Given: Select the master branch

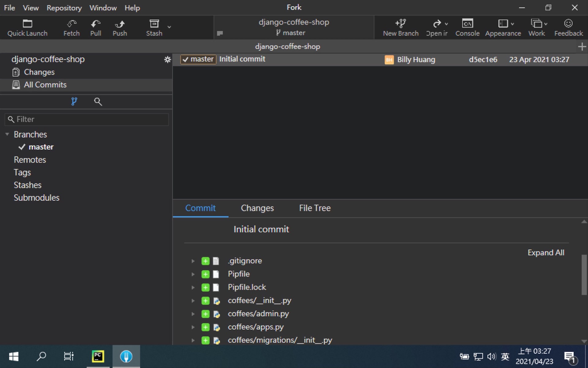Looking at the screenshot, I should (41, 147).
